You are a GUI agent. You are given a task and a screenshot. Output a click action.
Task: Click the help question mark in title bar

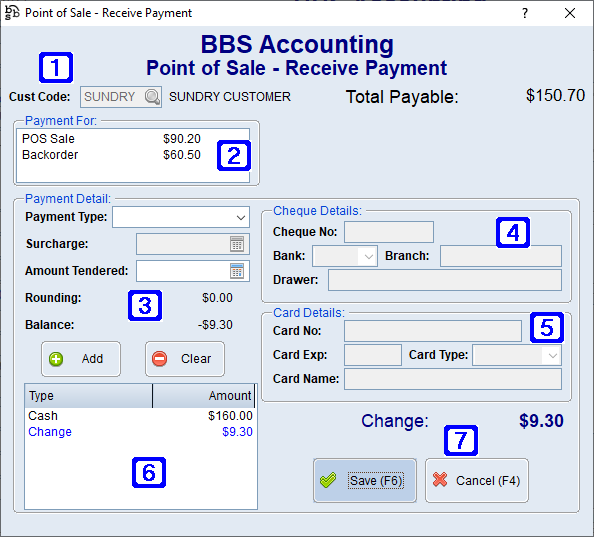[x=525, y=13]
